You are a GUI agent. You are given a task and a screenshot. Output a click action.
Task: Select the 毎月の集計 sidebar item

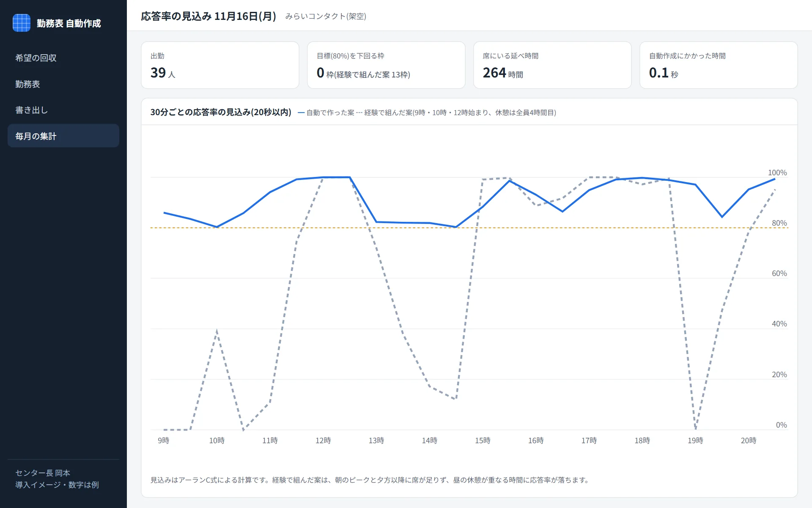(63, 136)
